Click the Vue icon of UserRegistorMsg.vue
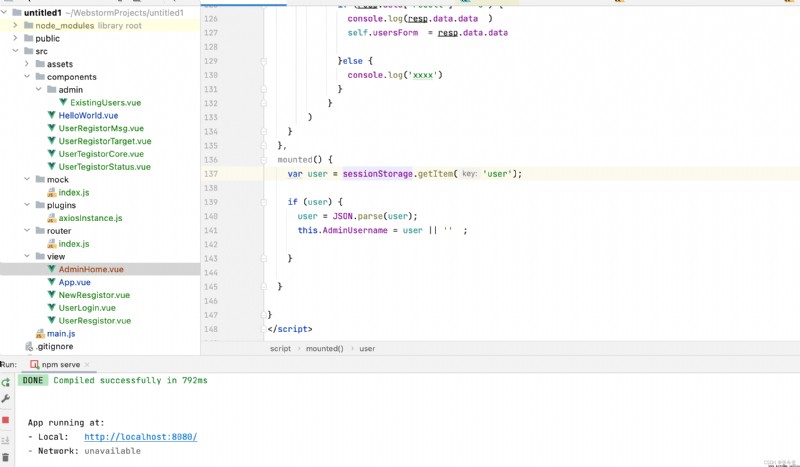 point(52,128)
